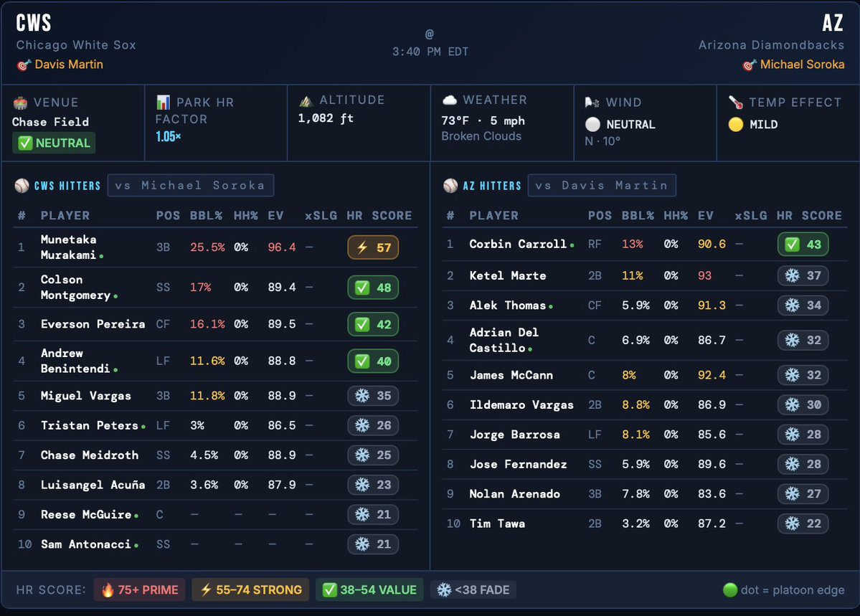Click player name Reese McGuire
Screen dimensions: 860x616
click(86, 514)
